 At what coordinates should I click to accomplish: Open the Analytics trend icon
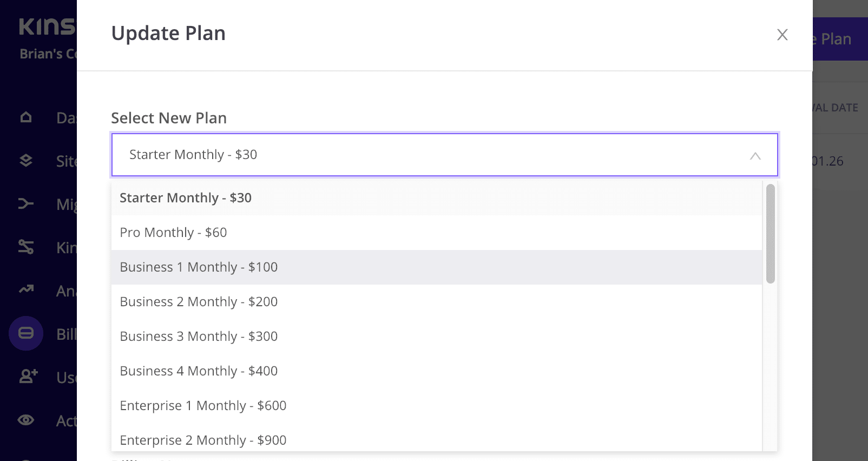point(26,290)
